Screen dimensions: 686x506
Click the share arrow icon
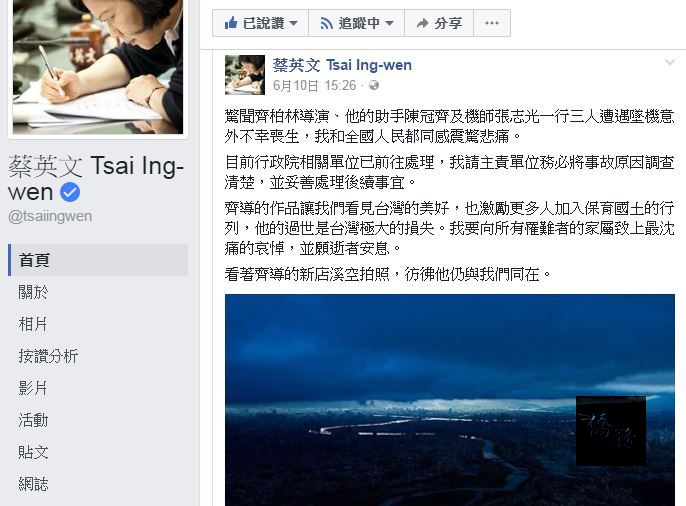[422, 23]
